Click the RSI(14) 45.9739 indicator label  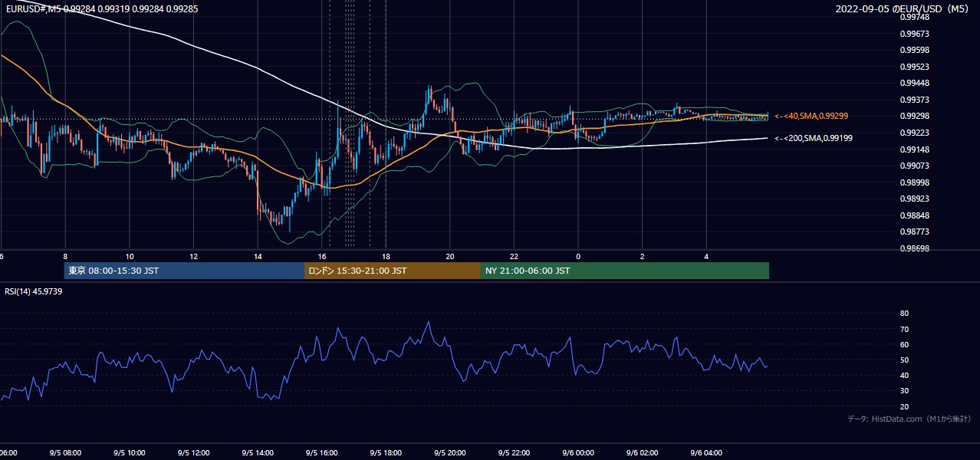pos(34,291)
